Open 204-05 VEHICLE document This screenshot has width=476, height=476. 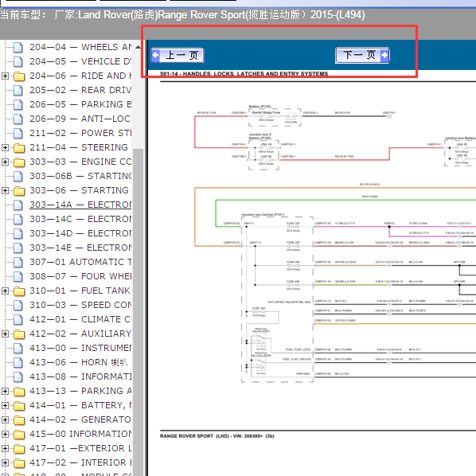80,61
